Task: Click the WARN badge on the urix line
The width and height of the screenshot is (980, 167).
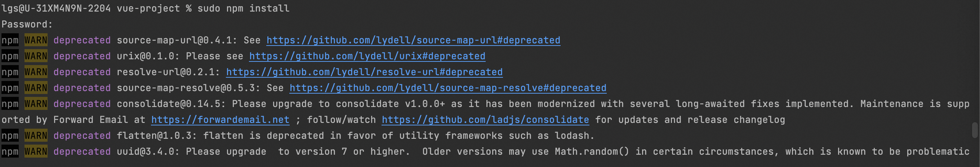Action: [x=36, y=56]
